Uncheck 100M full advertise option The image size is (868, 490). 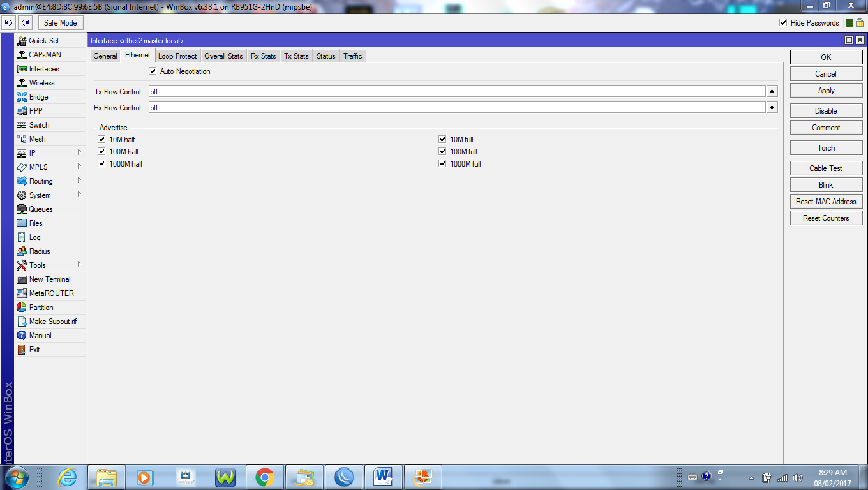tap(442, 152)
